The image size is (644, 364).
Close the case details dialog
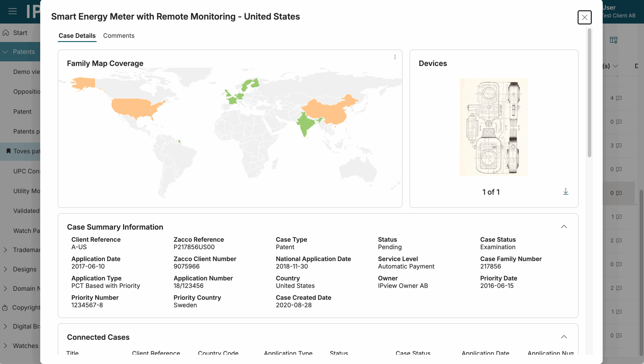[x=584, y=17]
